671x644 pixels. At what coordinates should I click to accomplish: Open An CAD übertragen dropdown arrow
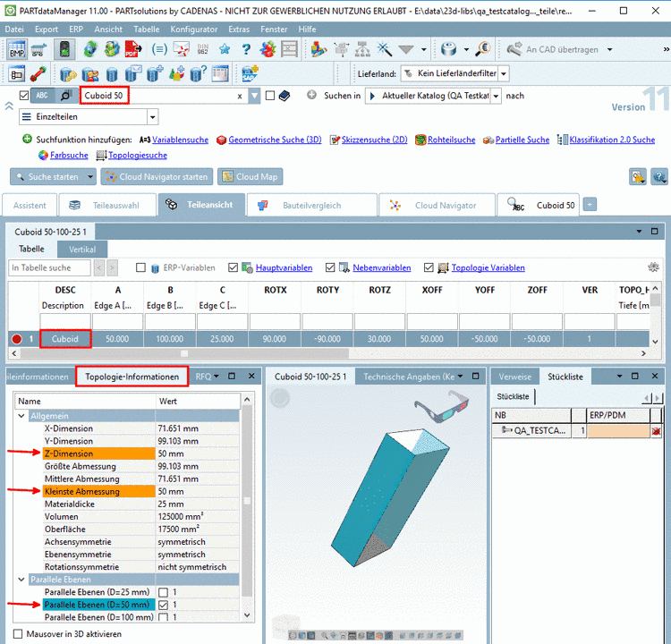pyautogui.click(x=609, y=49)
